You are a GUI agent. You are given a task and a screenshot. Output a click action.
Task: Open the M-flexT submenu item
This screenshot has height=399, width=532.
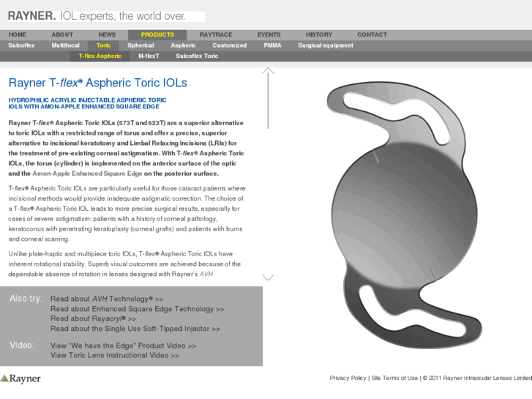tap(149, 56)
